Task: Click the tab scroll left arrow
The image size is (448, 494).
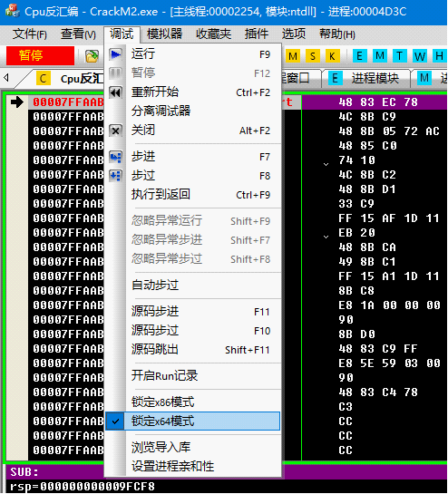Action: click(x=6, y=78)
